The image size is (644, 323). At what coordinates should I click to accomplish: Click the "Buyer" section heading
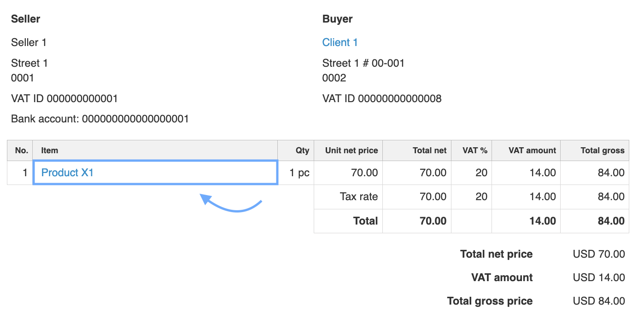(338, 19)
